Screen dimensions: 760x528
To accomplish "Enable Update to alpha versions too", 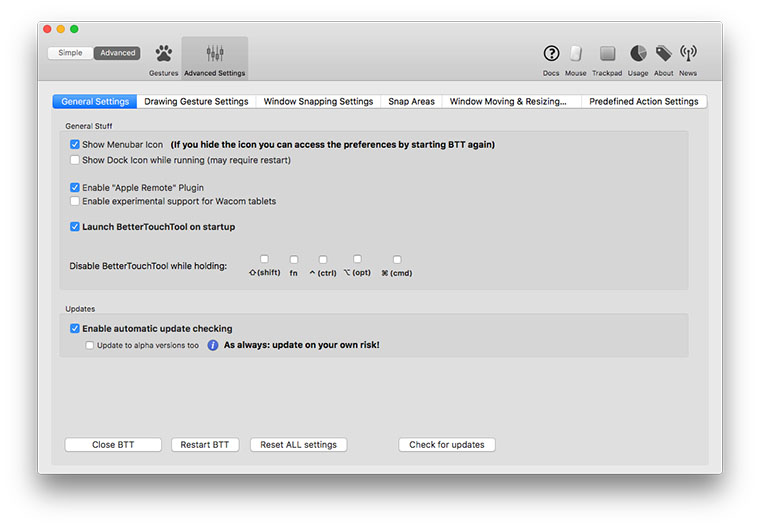I will point(90,345).
